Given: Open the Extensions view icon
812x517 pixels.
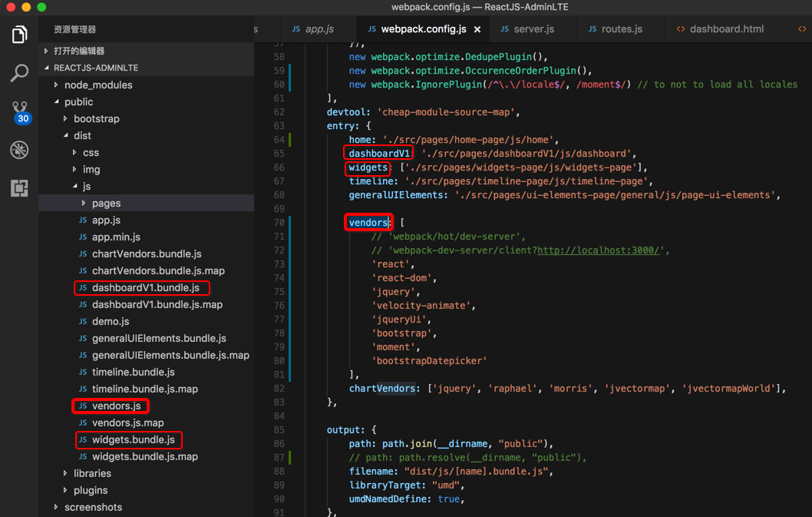Looking at the screenshot, I should click(x=19, y=188).
